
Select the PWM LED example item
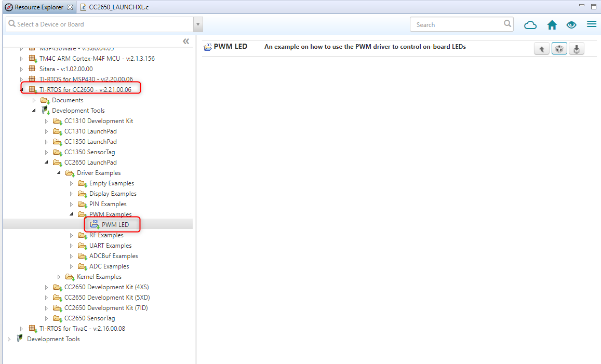(115, 224)
